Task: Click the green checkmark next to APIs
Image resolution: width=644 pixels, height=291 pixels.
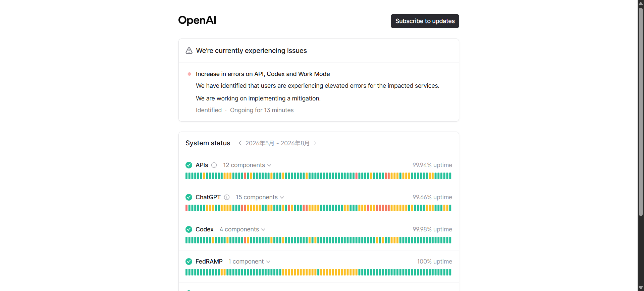Action: click(x=189, y=165)
